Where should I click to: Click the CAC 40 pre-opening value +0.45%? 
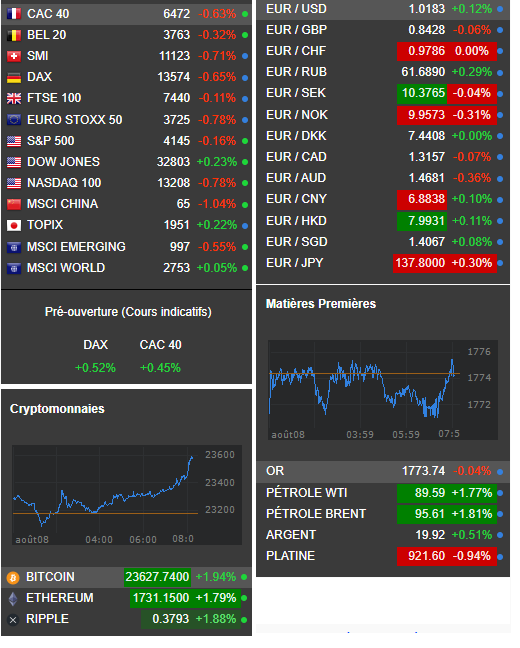(x=160, y=368)
